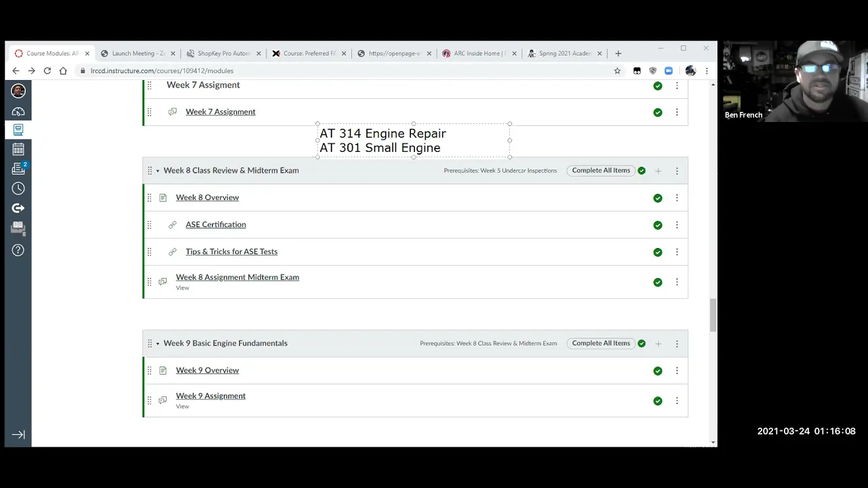This screenshot has height=488, width=868.
Task: Open options menu for Tips & Tricks
Action: point(677,252)
